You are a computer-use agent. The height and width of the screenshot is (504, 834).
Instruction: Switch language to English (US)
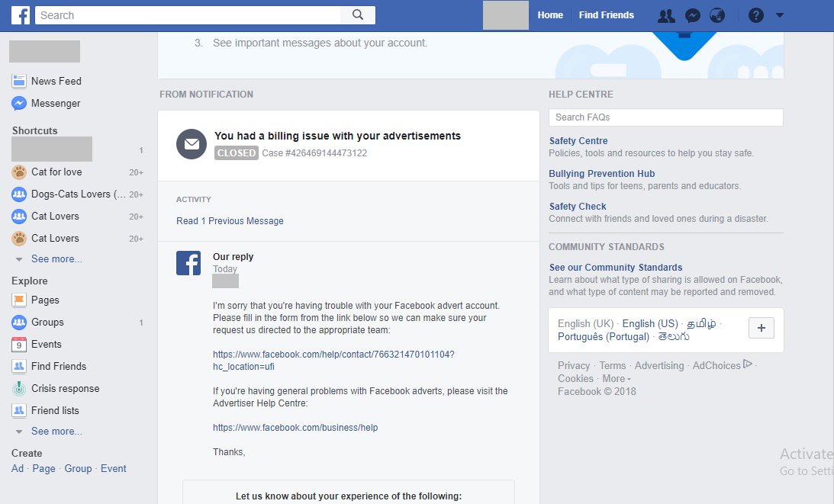coord(650,324)
